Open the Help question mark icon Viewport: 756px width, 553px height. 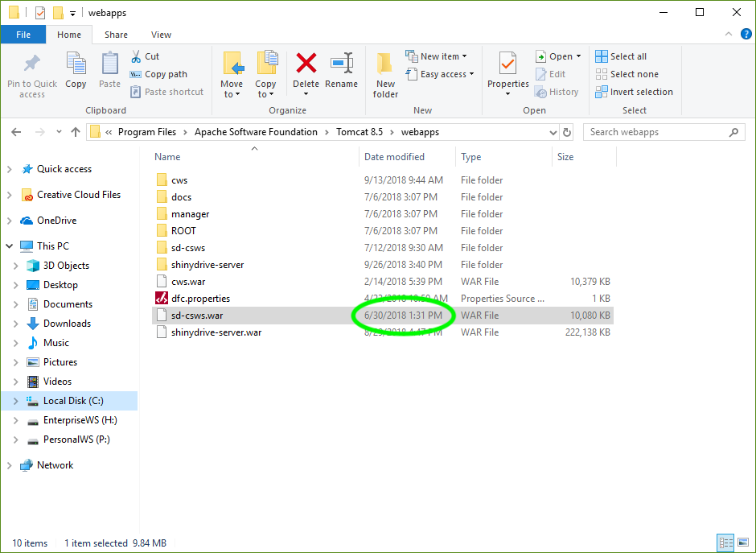(x=746, y=35)
